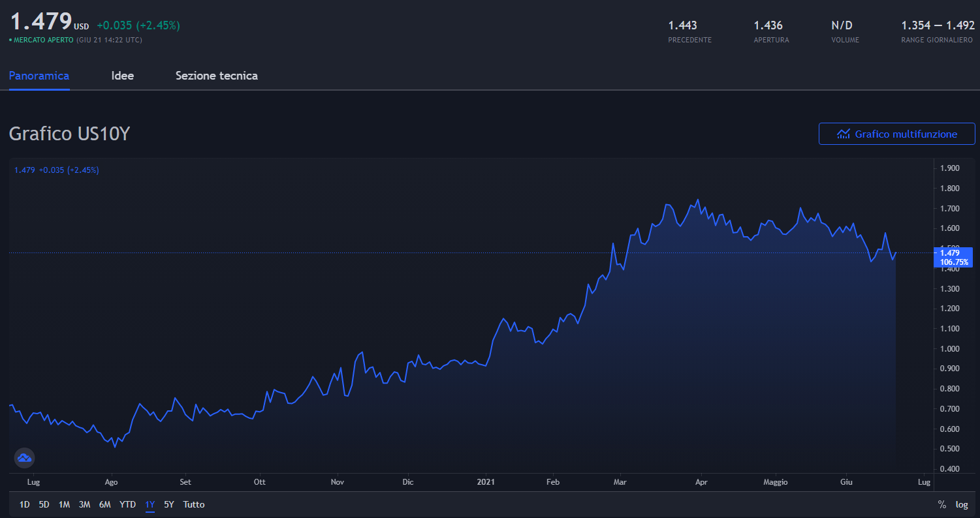Click the TradingView cloud logo on chart
This screenshot has width=980, height=518.
[x=24, y=458]
